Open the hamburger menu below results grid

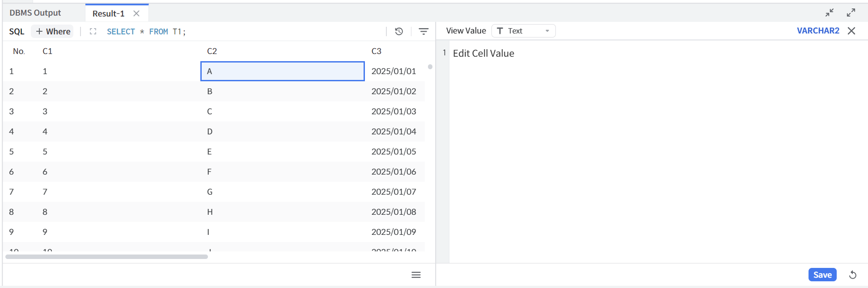point(416,275)
